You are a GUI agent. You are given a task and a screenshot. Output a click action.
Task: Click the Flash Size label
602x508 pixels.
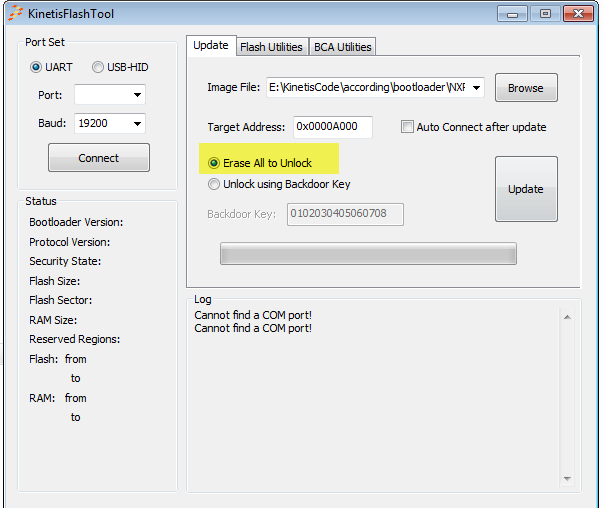click(x=55, y=281)
